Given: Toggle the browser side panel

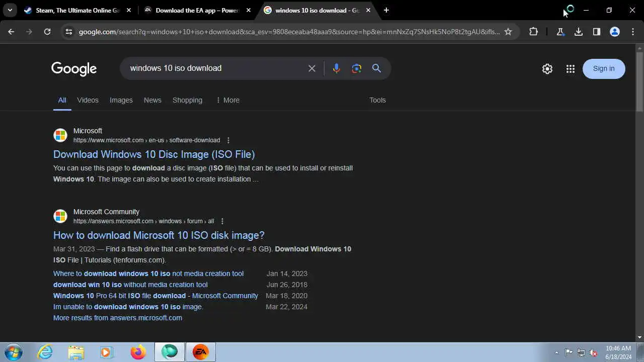Looking at the screenshot, I should click(x=597, y=32).
